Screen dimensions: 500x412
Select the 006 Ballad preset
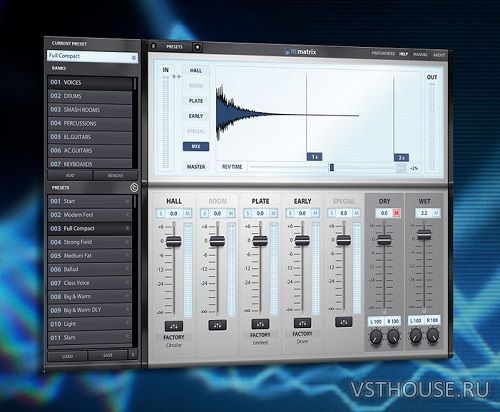[x=90, y=269]
